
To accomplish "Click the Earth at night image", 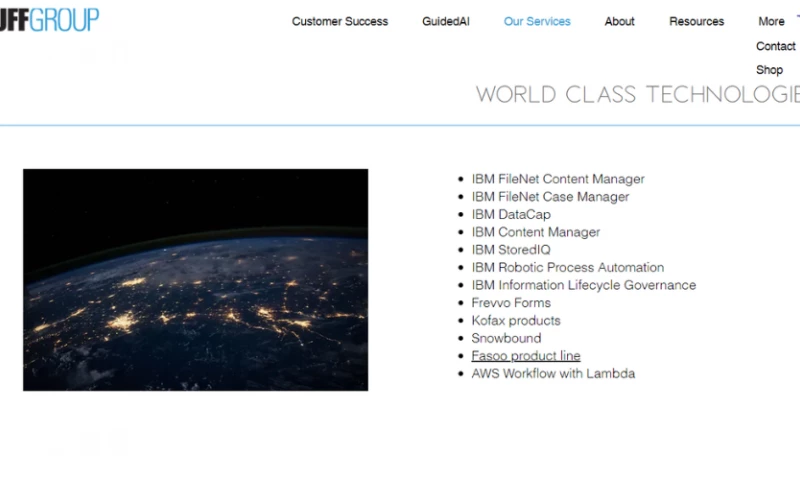I will (195, 279).
